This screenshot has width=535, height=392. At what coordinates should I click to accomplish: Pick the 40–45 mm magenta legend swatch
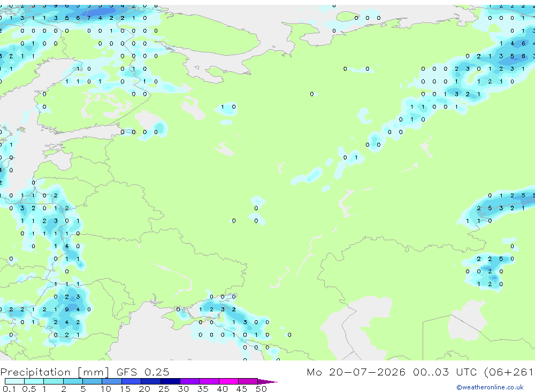pyautogui.click(x=228, y=381)
